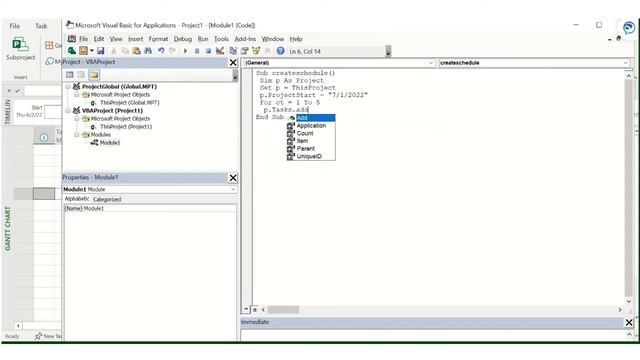The width and height of the screenshot is (640, 360).
Task: Open the Module1 Module object dropdown
Action: coord(233,189)
